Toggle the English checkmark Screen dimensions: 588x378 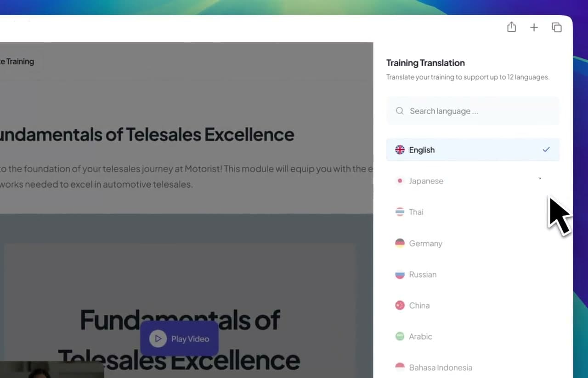(546, 149)
